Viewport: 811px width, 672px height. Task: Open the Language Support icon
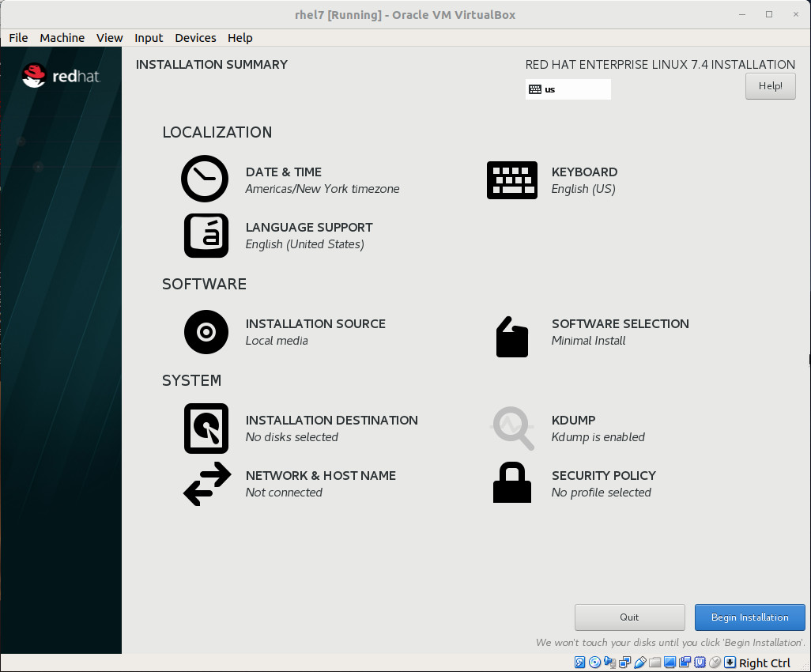206,236
